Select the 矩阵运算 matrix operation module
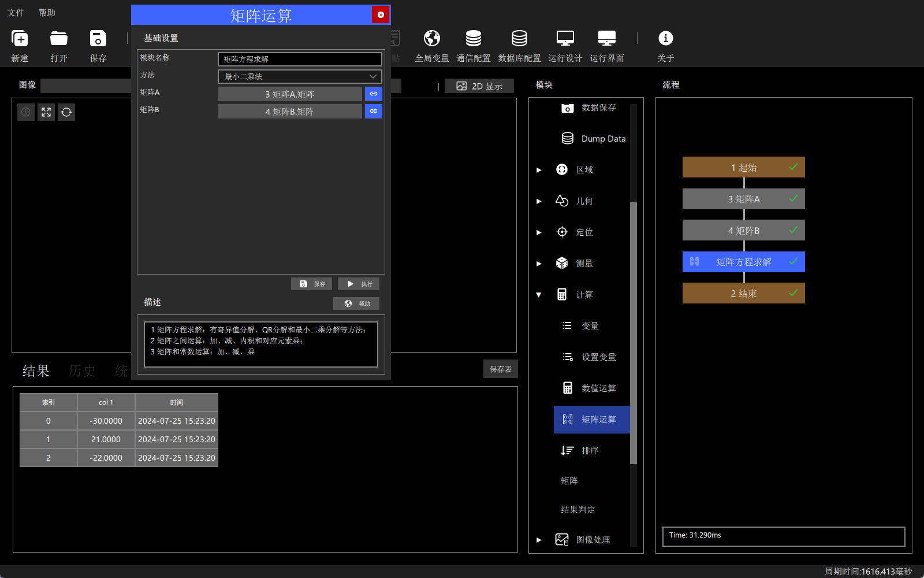924x578 pixels. tap(591, 420)
